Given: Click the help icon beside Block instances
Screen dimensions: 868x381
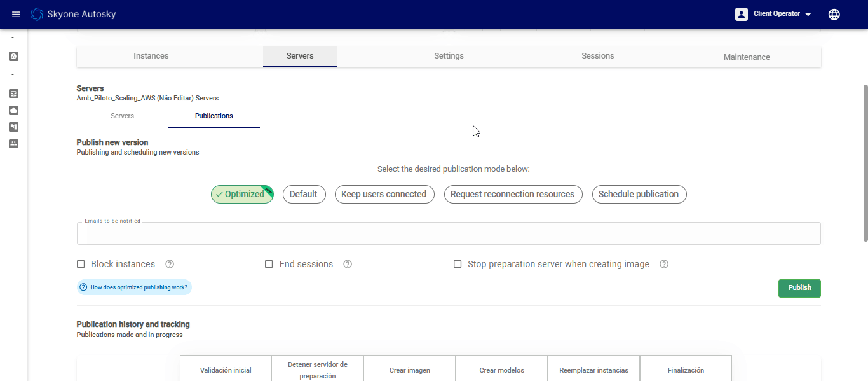Looking at the screenshot, I should point(170,264).
